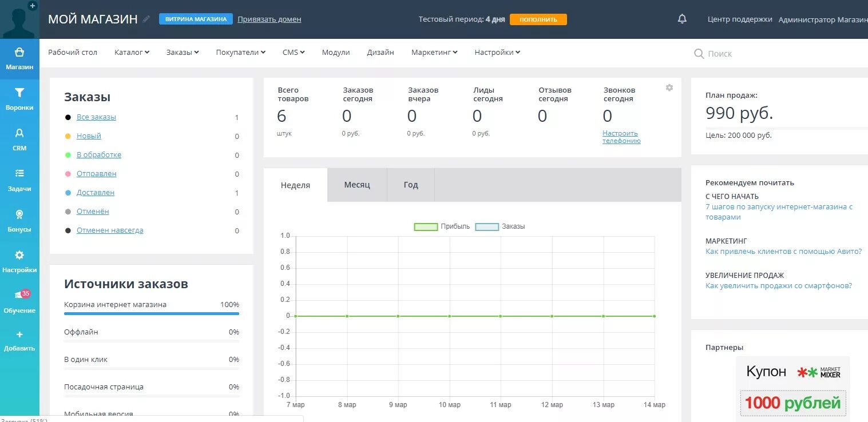Click the Купон 1000 рублей partner banner
Image resolution: width=868 pixels, height=422 pixels.
[x=792, y=389]
